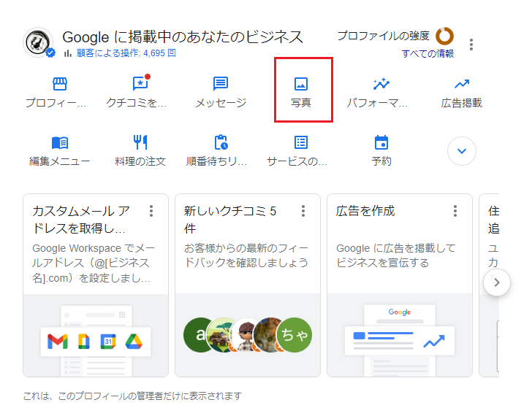Open the 料理の注文 fork and knife icon
The image size is (532, 408).
(x=140, y=142)
